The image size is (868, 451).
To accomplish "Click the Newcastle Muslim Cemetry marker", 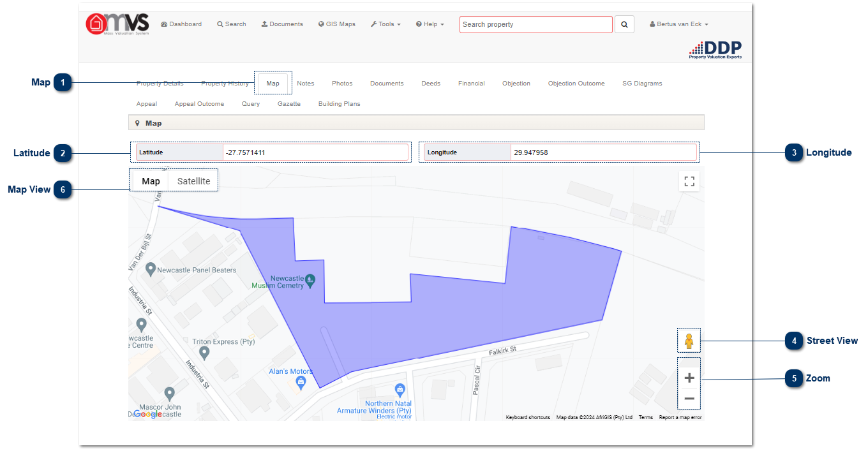I will 310,279.
